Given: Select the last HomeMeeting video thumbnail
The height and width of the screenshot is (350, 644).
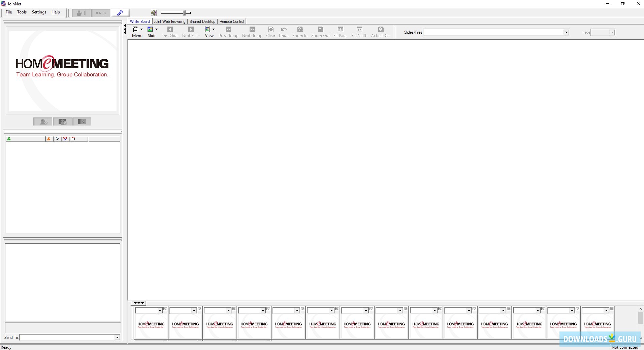Looking at the screenshot, I should click(598, 326).
